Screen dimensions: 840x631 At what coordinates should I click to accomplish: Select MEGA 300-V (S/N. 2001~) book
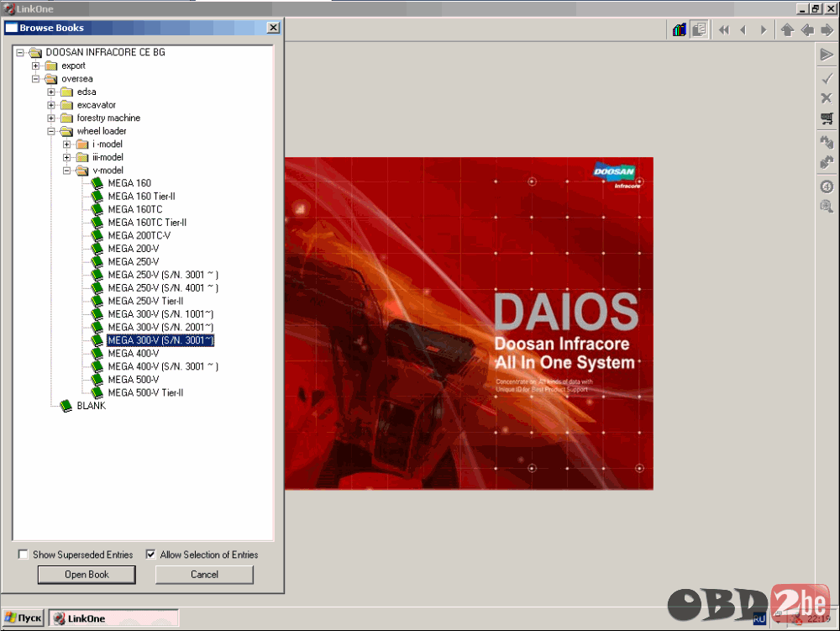click(x=160, y=328)
